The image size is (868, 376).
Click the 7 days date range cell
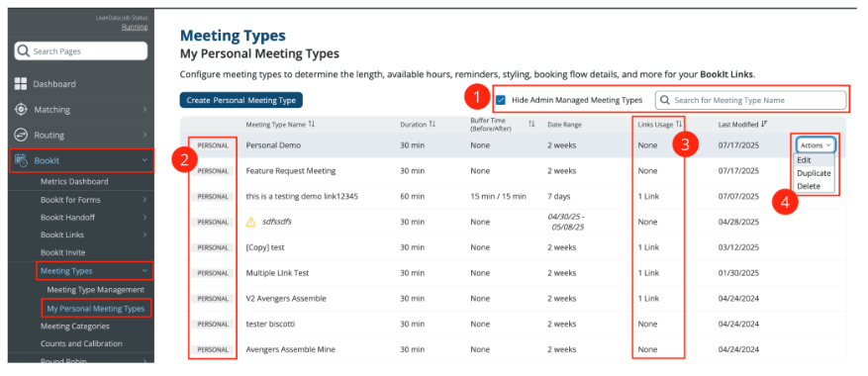pyautogui.click(x=558, y=197)
